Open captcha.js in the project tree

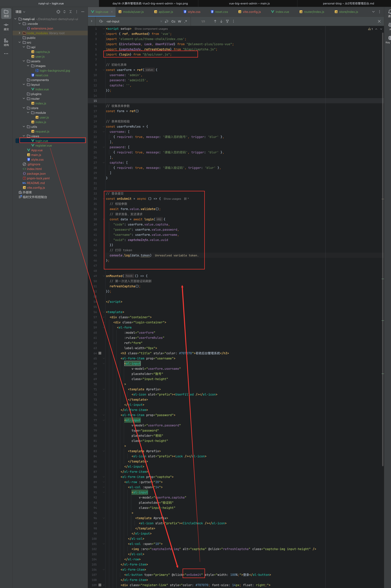point(43,52)
